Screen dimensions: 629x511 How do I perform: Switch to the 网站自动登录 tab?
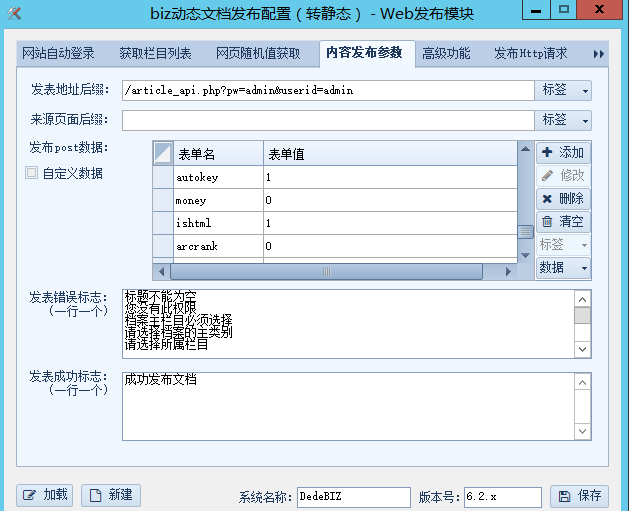[59, 54]
